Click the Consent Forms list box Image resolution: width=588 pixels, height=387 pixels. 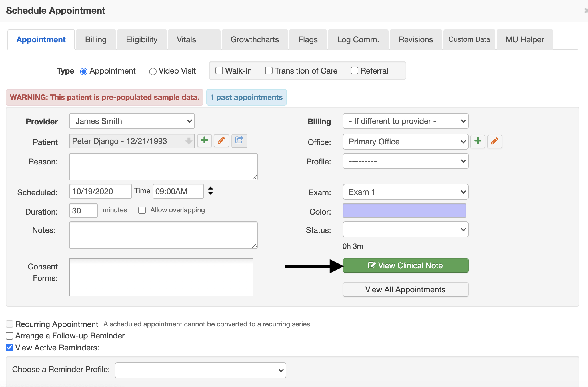coord(161,277)
